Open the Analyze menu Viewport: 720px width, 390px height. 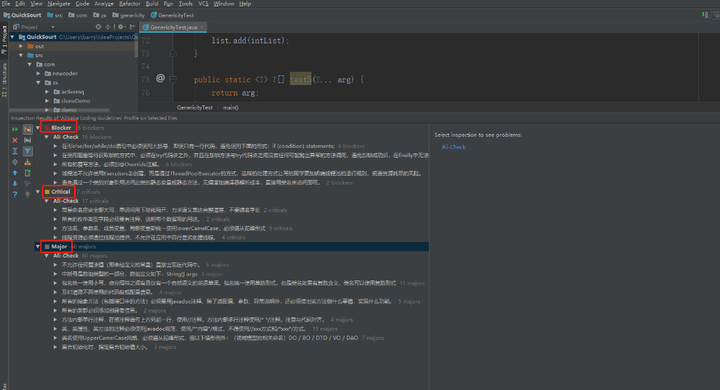[104, 4]
